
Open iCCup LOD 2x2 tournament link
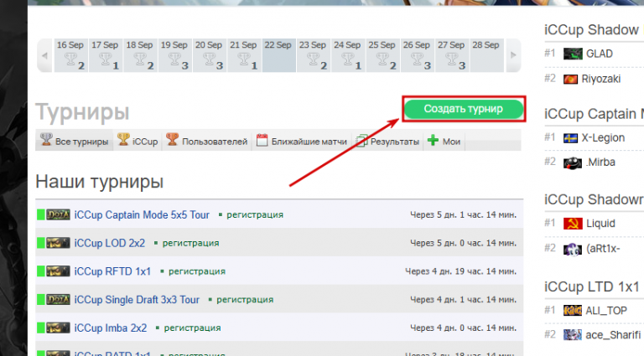pyautogui.click(x=110, y=243)
